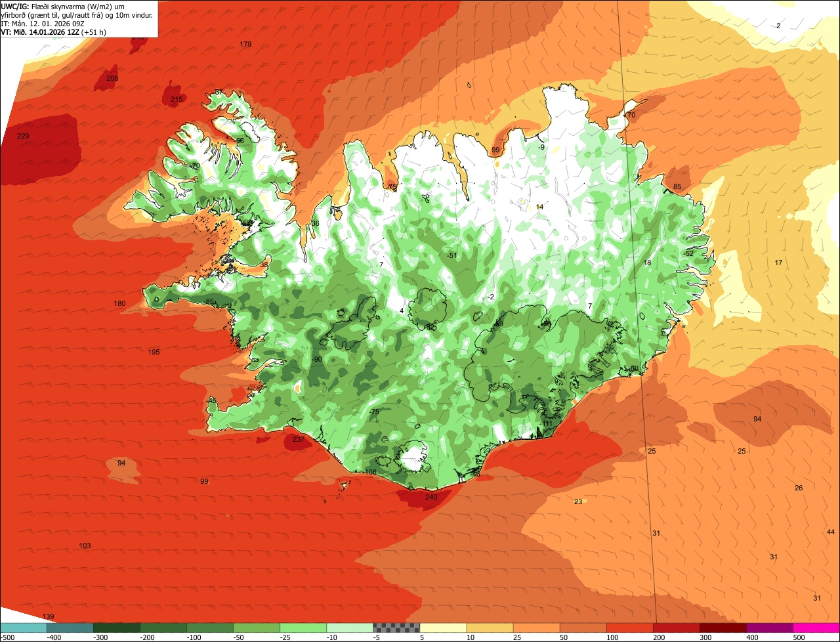Image resolution: width=840 pixels, height=642 pixels.
Task: Select the pale green -10 to -5 legend swatch
Action: (x=350, y=628)
